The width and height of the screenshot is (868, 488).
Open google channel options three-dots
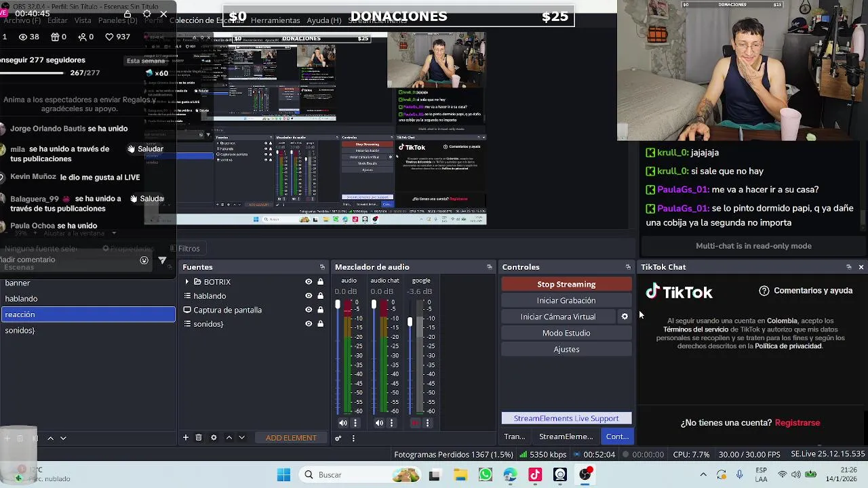point(427,423)
